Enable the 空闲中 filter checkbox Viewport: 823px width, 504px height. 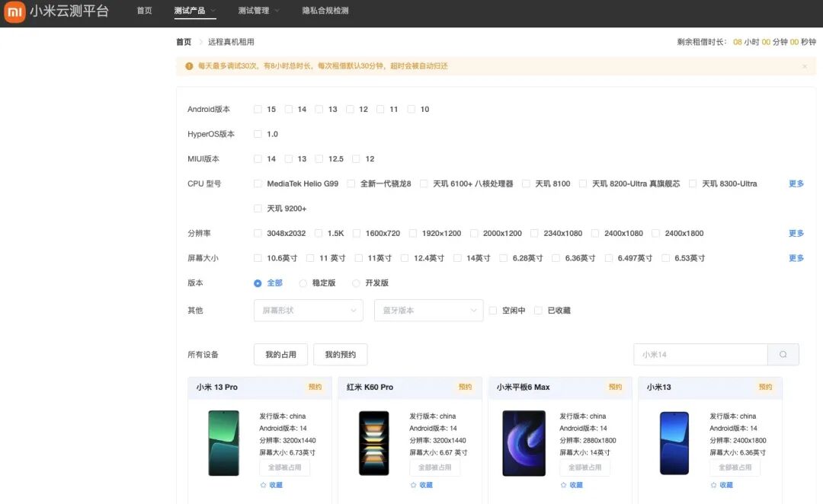(x=493, y=311)
